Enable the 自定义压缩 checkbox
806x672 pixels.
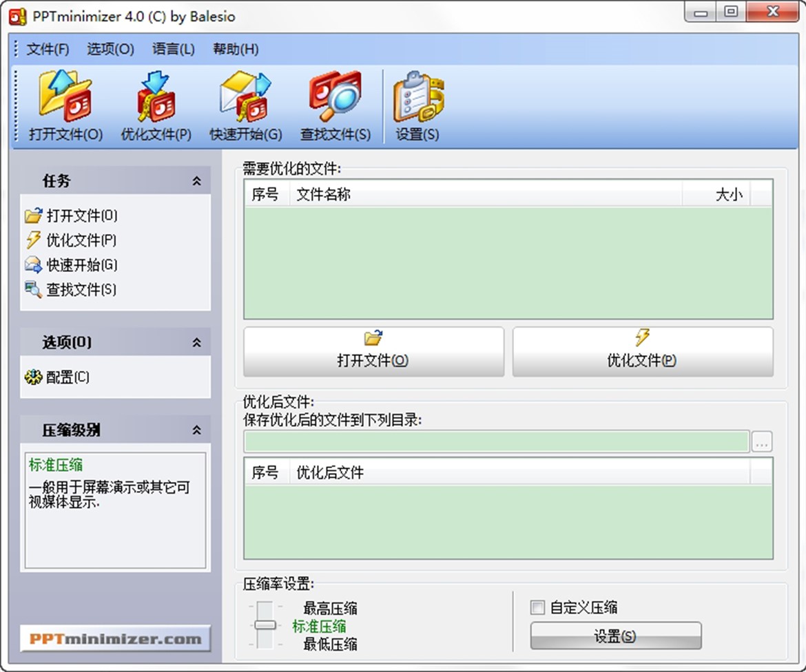click(x=537, y=607)
